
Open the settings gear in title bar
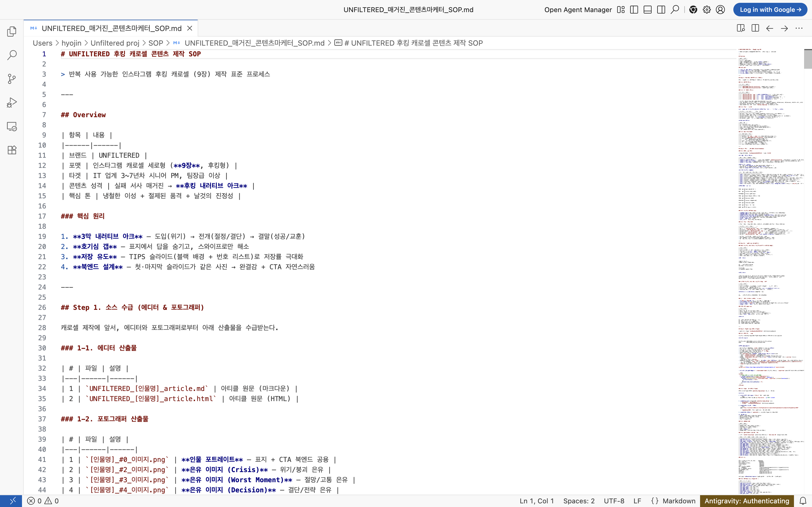707,10
